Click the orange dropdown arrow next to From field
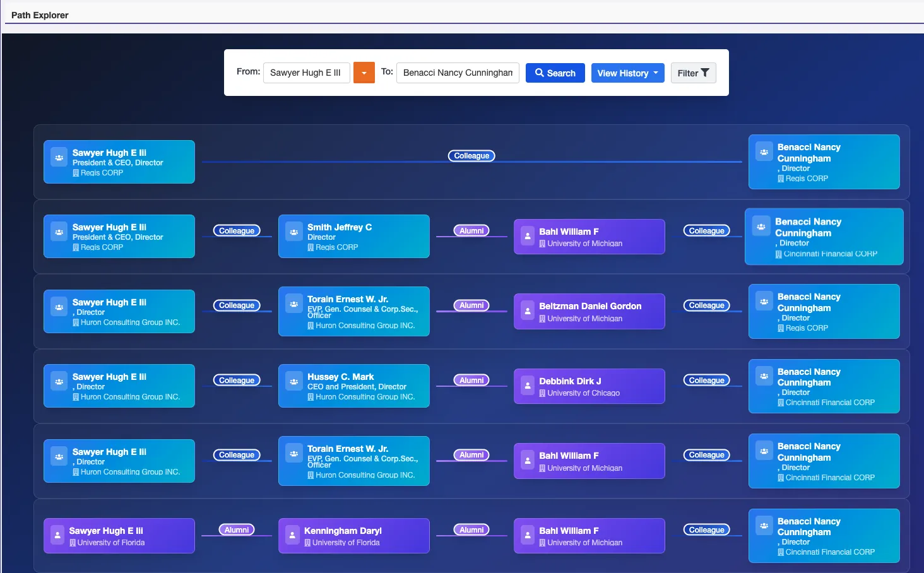 point(364,73)
